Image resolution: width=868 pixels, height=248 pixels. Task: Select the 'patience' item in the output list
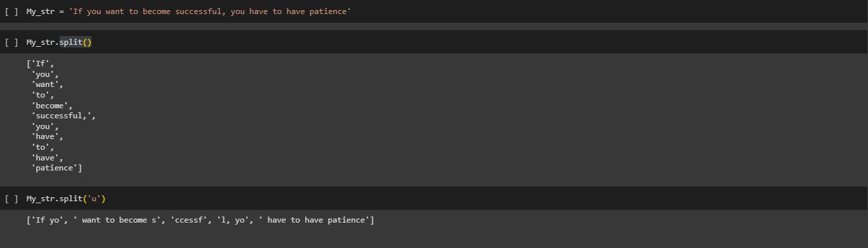click(56, 168)
